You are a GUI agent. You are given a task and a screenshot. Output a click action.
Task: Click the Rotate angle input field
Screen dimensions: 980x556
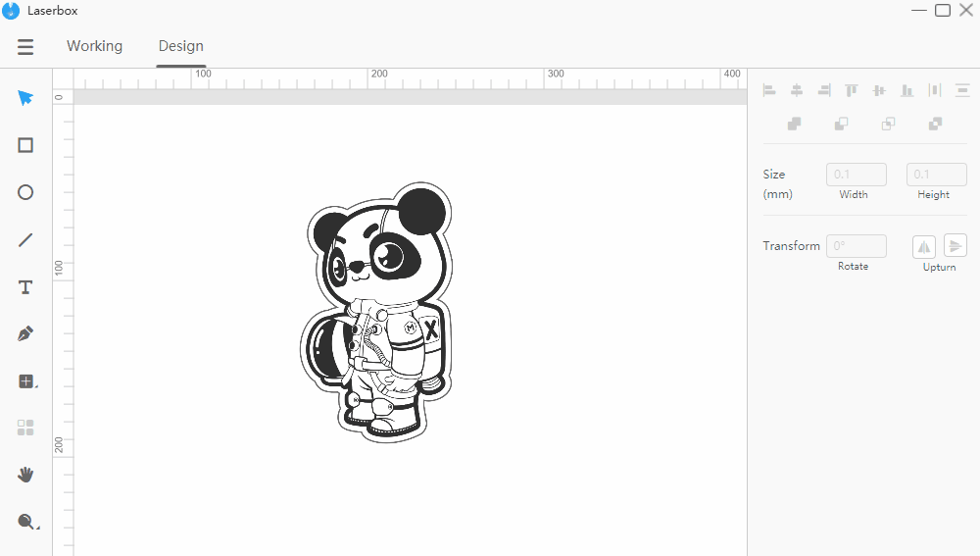coord(857,246)
